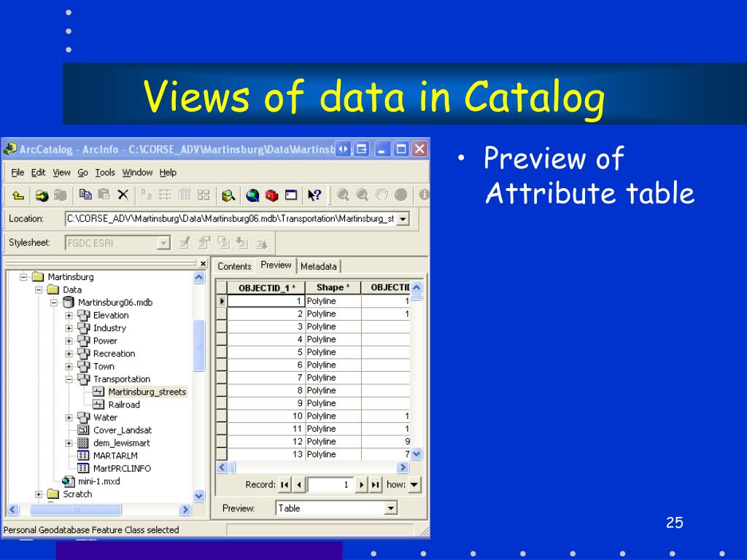This screenshot has width=747, height=560.
Task: Go to previous record button
Action: tap(298, 485)
